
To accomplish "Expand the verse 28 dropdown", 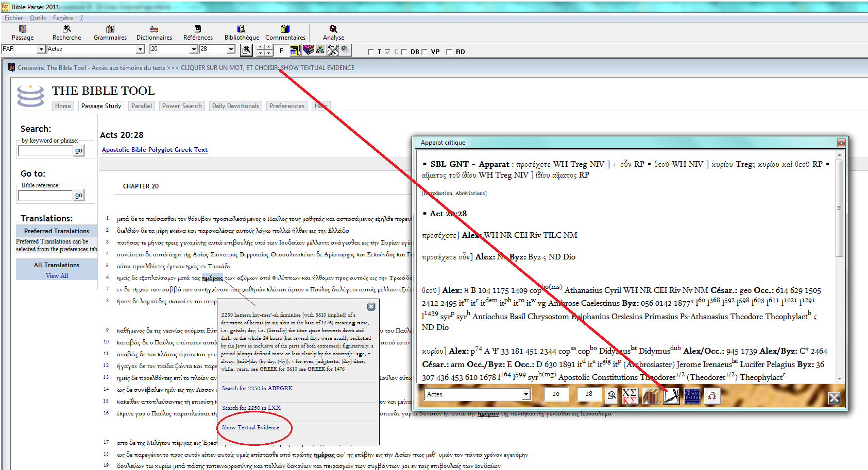I will point(231,49).
